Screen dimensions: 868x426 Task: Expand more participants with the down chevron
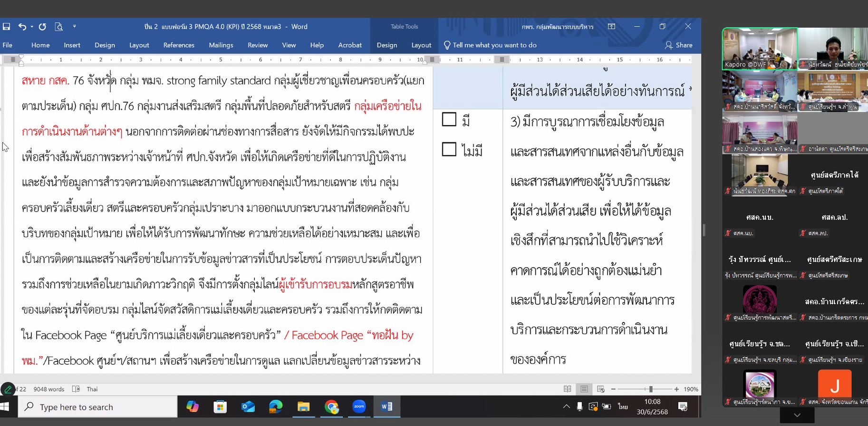pos(797,415)
